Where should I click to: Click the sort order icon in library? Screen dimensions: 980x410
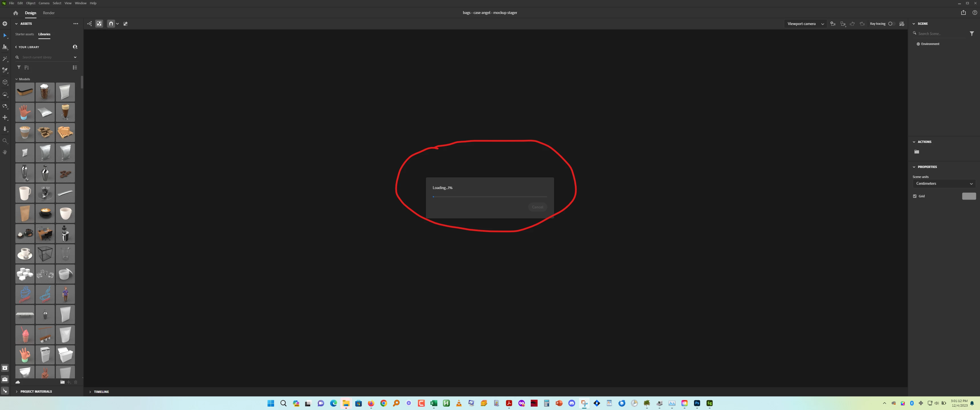26,67
